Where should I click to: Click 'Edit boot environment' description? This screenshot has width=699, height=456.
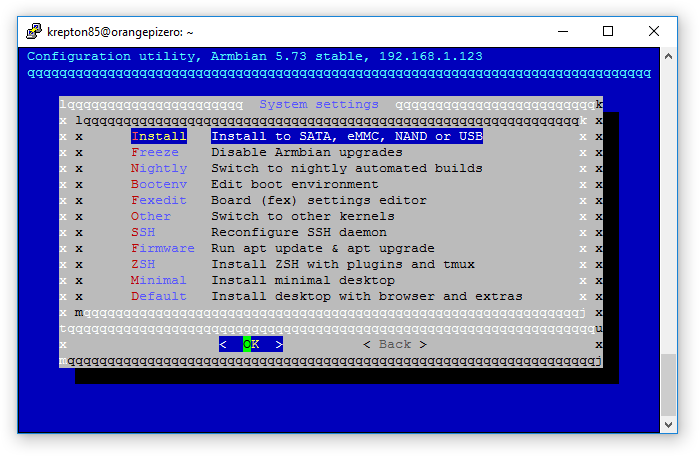(295, 184)
